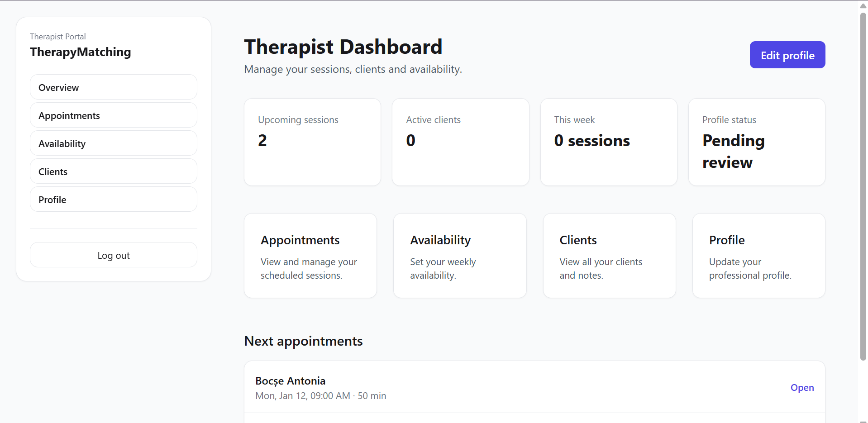Click the TherapyMatching brand title
The height and width of the screenshot is (423, 868).
(81, 52)
